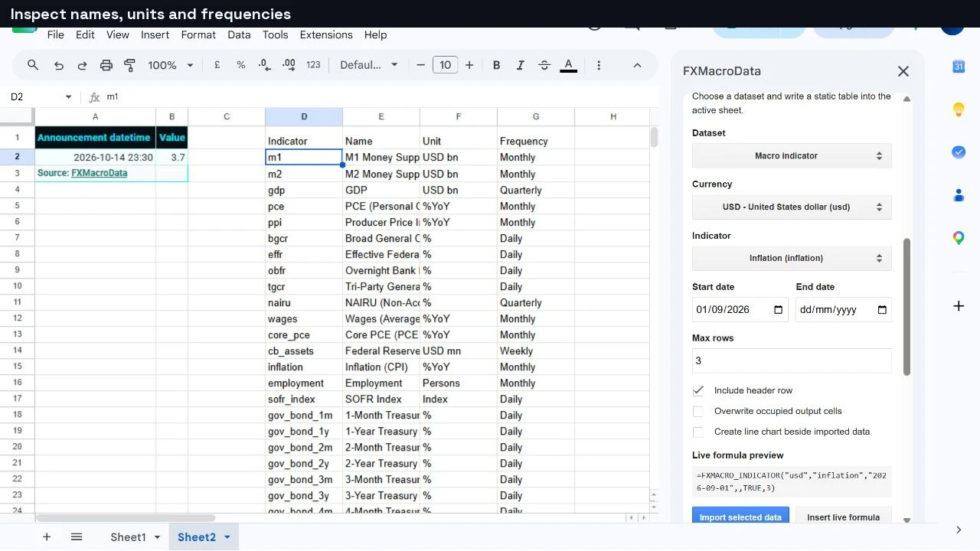Open the Data menu
980x551 pixels.
239,34
